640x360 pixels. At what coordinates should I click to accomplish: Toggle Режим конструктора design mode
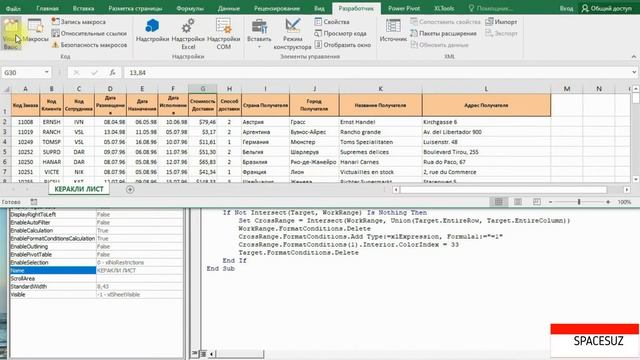pos(292,34)
